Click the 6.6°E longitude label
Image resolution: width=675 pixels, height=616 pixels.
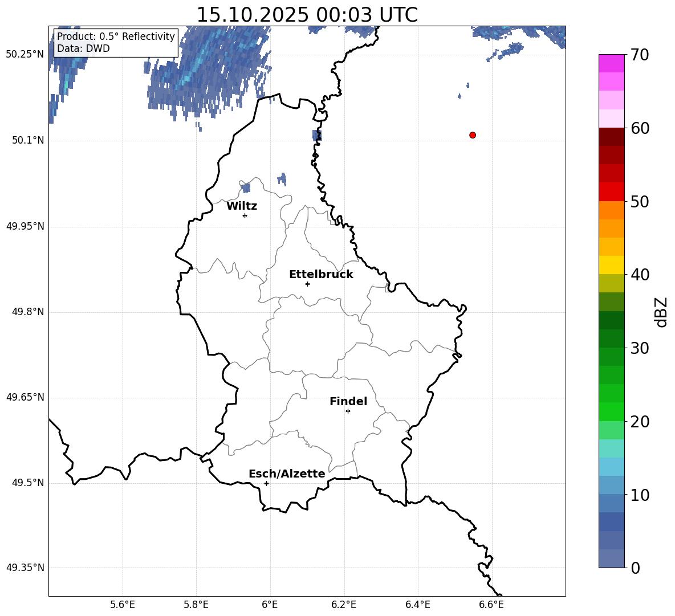491,605
